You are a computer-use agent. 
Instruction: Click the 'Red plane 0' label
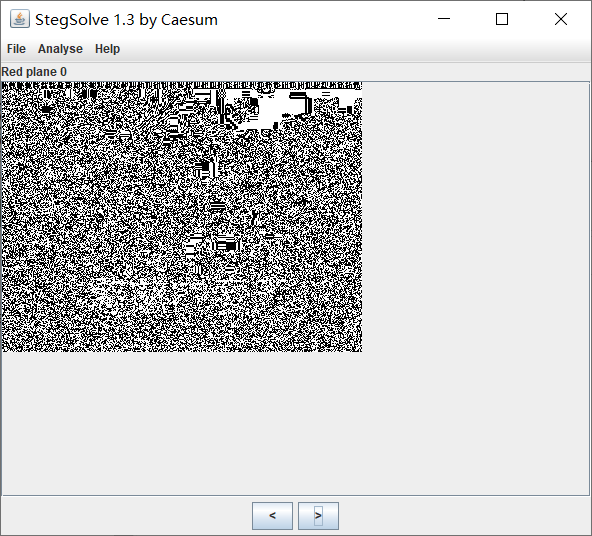pyautogui.click(x=34, y=72)
